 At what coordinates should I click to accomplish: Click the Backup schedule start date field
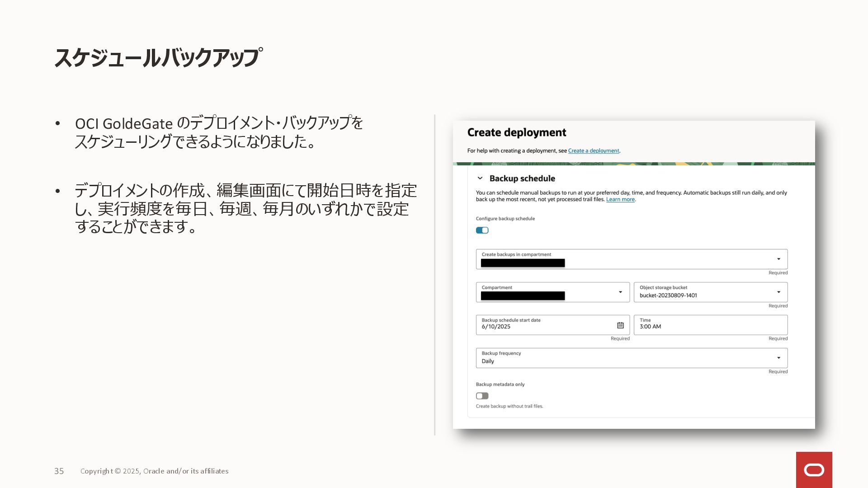click(542, 325)
